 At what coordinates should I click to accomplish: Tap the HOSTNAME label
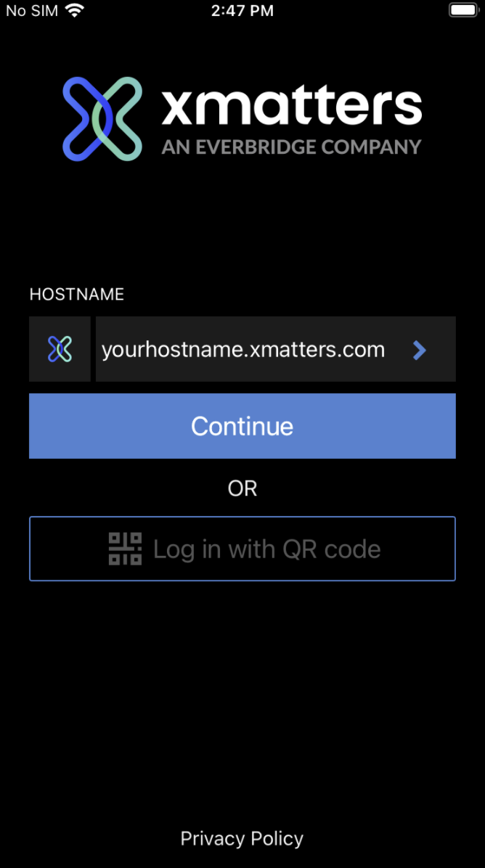tap(76, 295)
